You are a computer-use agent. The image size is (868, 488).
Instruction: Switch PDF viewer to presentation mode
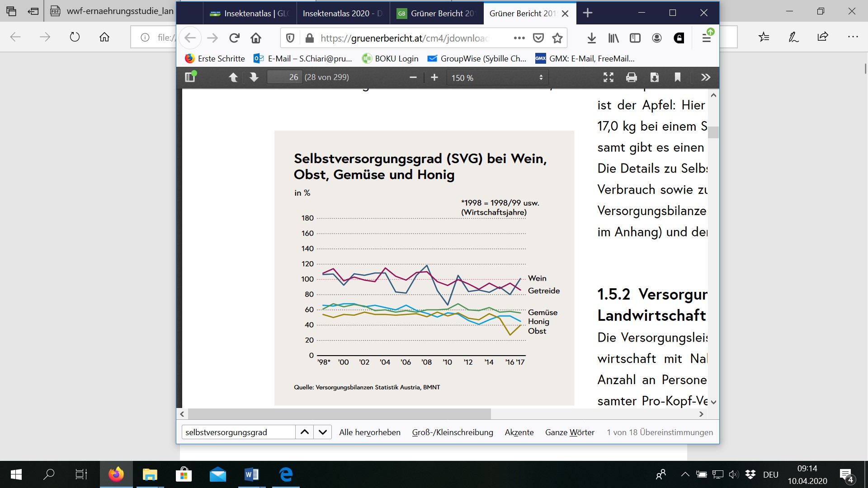609,77
